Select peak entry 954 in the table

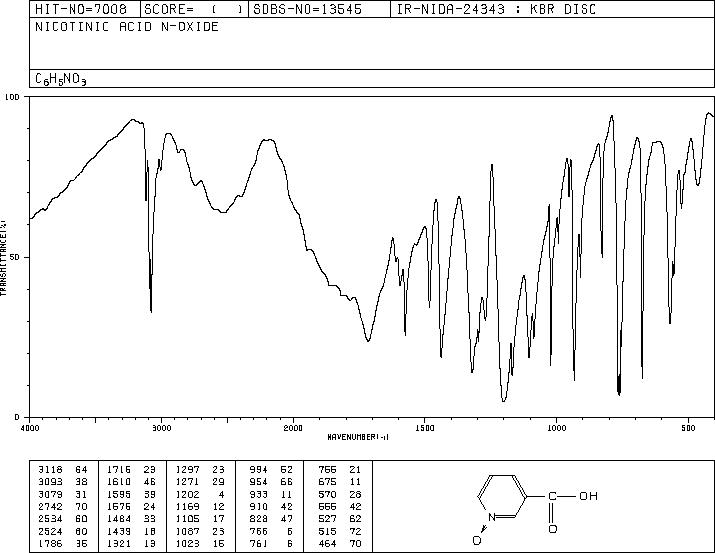(259, 482)
